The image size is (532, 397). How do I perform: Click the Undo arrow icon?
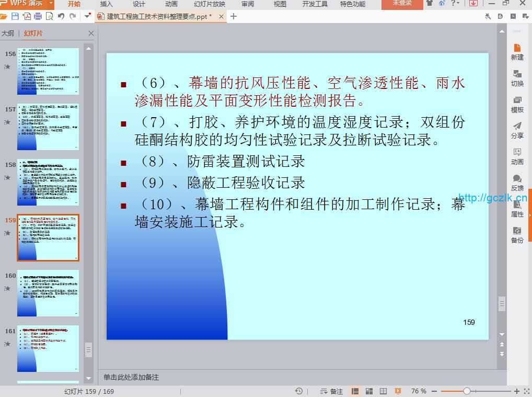tap(61, 16)
